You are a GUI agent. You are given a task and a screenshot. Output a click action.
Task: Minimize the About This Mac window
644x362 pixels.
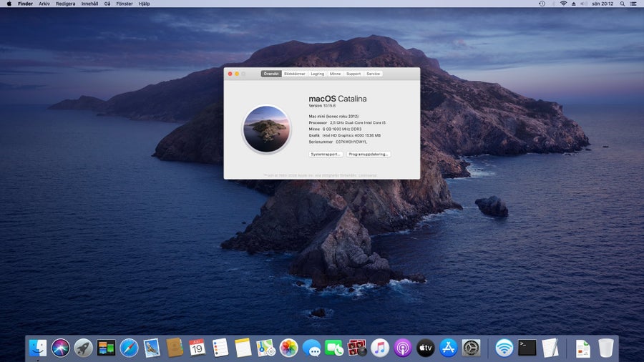click(237, 74)
